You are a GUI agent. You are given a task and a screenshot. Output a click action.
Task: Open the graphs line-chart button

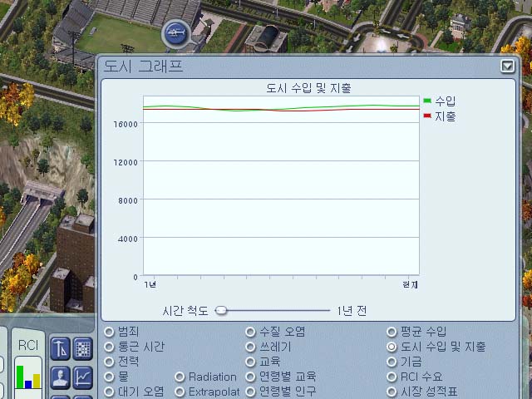coord(83,377)
